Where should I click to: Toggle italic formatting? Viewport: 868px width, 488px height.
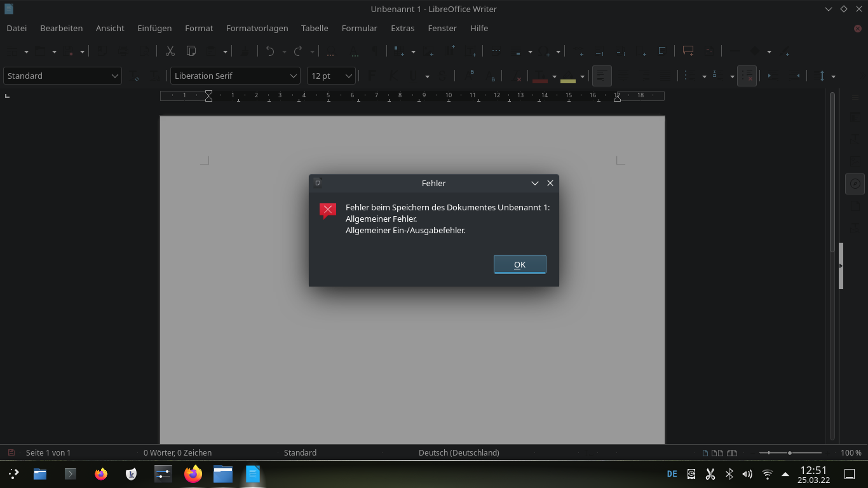coord(393,76)
